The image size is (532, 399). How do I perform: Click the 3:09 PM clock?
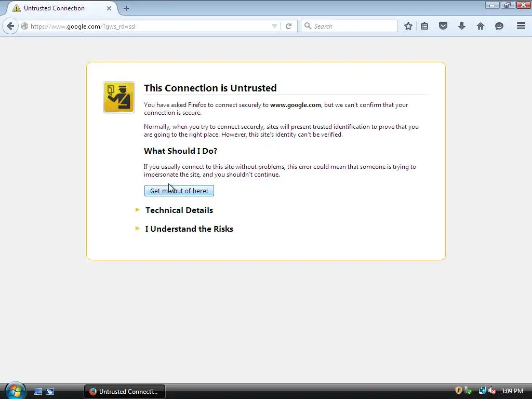pyautogui.click(x=512, y=391)
